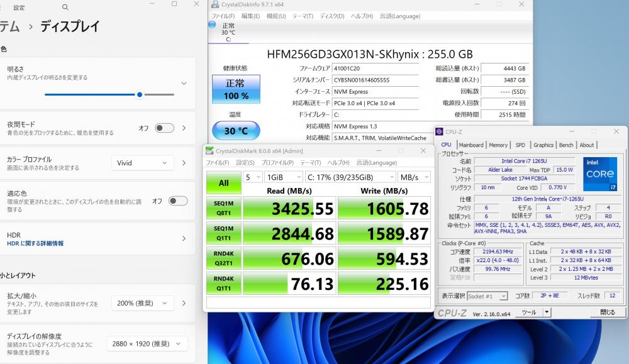
Task: Switch to CPU-Z About tab
Action: (x=586, y=145)
